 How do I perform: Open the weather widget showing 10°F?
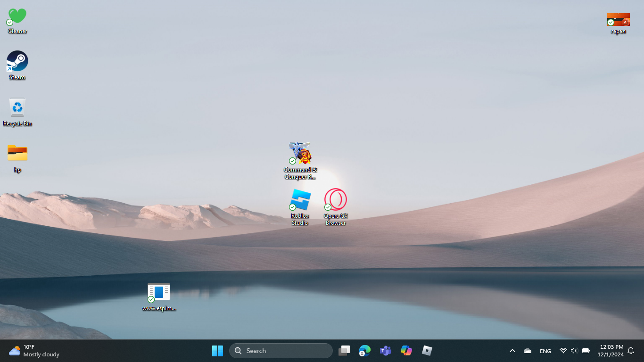click(34, 351)
